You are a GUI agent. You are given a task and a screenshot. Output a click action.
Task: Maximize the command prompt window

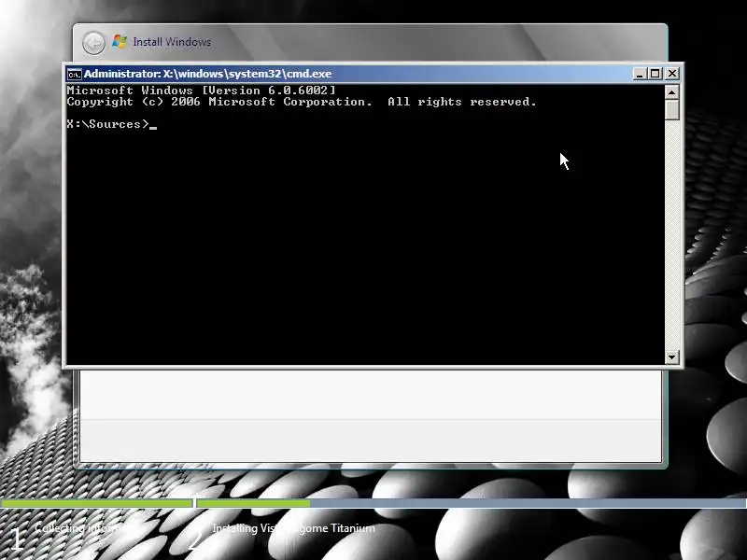point(655,74)
